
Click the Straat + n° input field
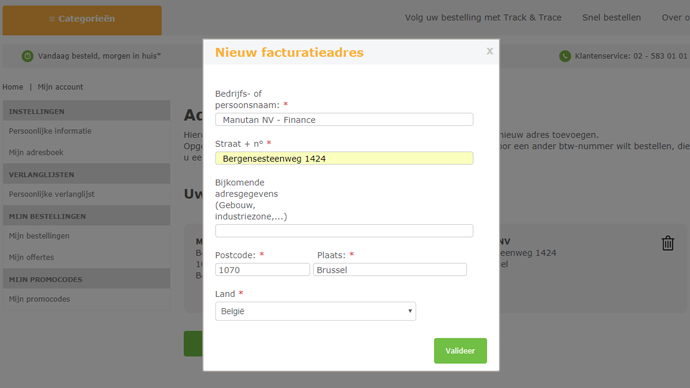[344, 158]
